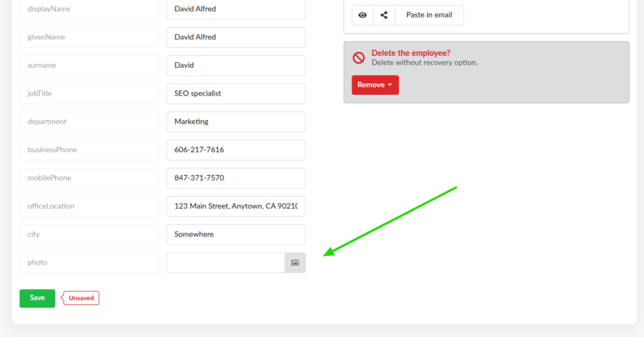The width and height of the screenshot is (644, 337).
Task: Click the city field Somewhere
Action: pyautogui.click(x=236, y=235)
